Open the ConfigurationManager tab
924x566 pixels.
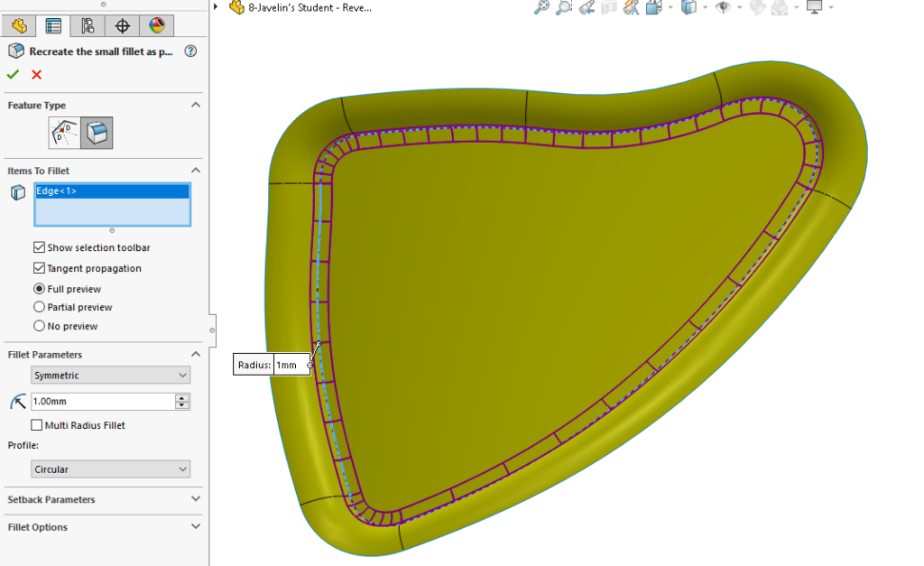coord(88,26)
